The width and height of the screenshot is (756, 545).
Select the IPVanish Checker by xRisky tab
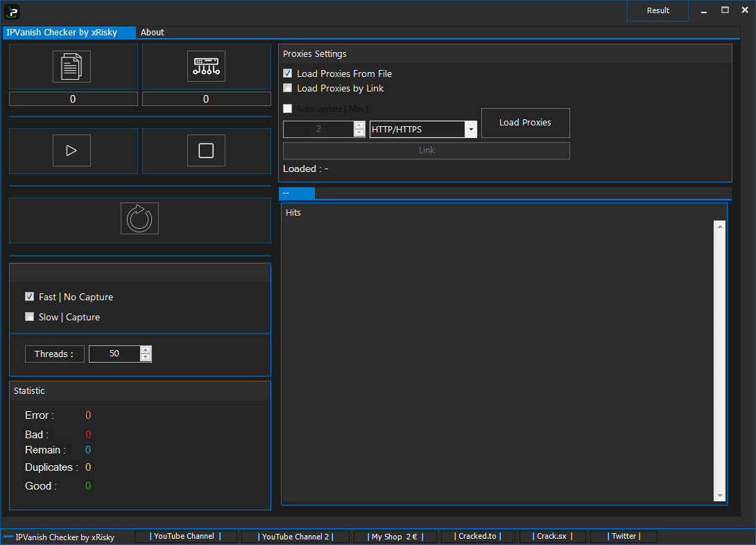[x=62, y=33]
